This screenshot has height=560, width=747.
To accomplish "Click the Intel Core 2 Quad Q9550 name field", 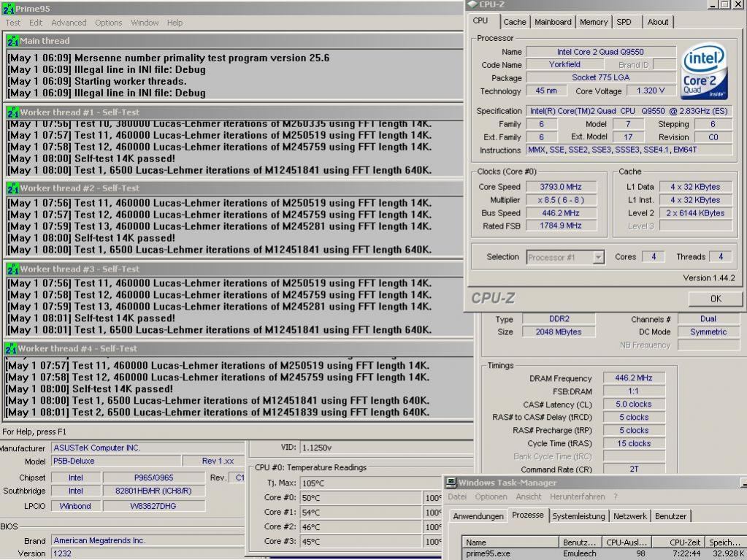I will point(600,51).
